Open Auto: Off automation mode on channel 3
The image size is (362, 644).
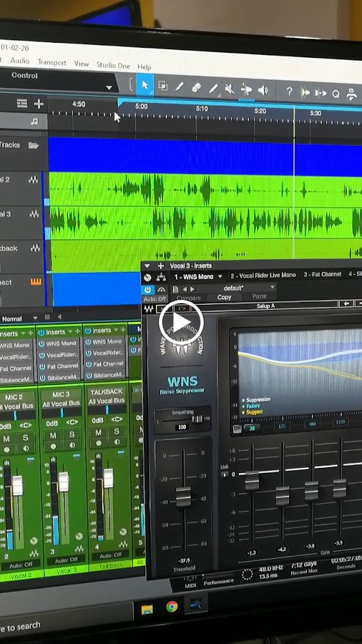coord(67,560)
